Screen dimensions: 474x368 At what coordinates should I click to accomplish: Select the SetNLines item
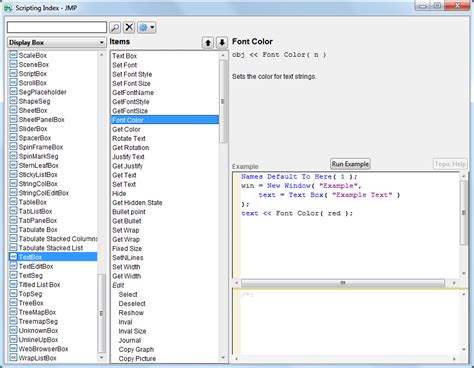pyautogui.click(x=165, y=257)
